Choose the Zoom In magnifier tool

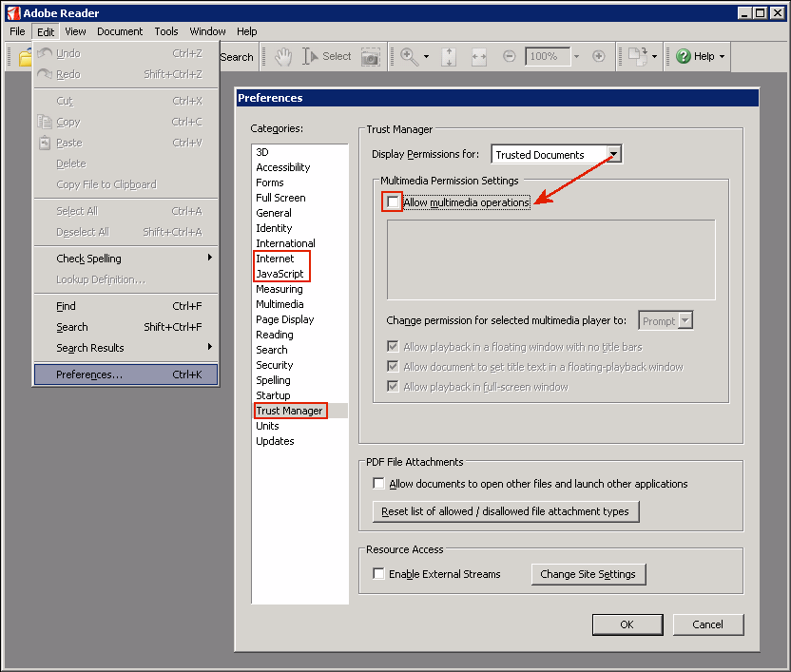[409, 56]
